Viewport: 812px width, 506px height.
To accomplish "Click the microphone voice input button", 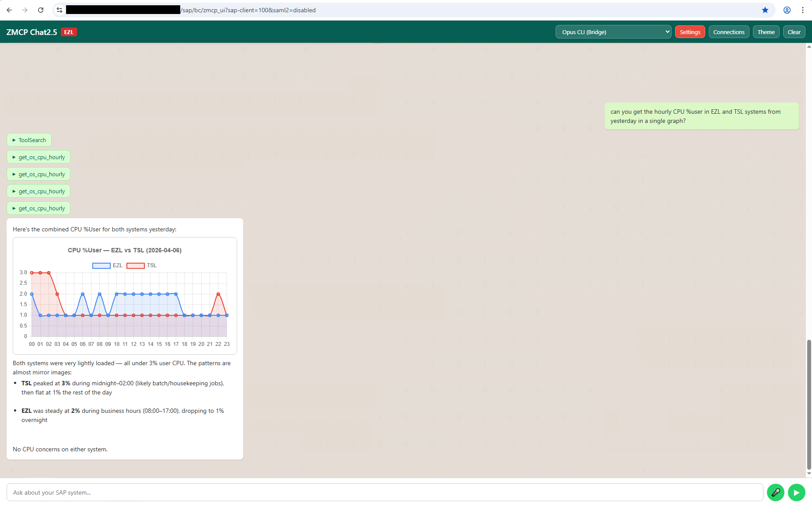I will 776,492.
